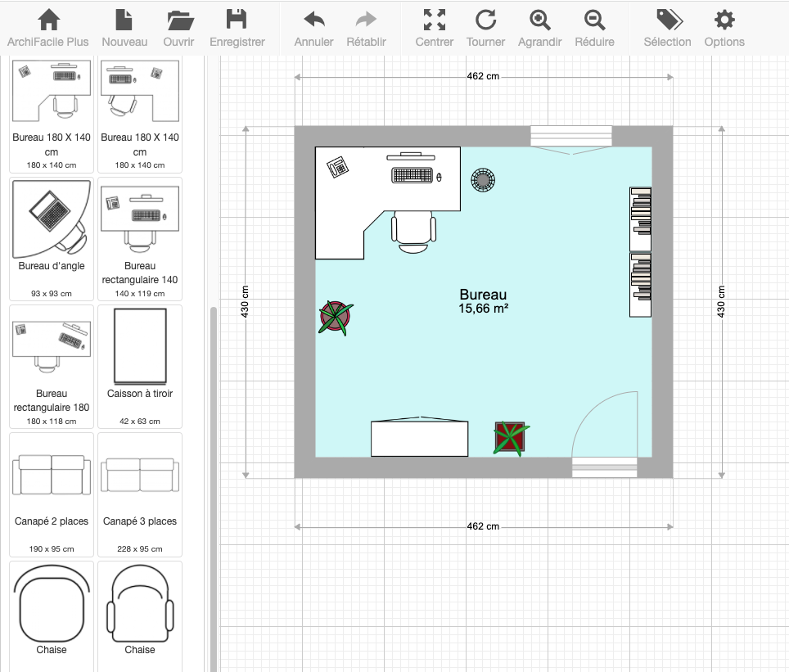The width and height of the screenshot is (789, 672).
Task: Zoom in using Agrandir
Action: coord(539,20)
